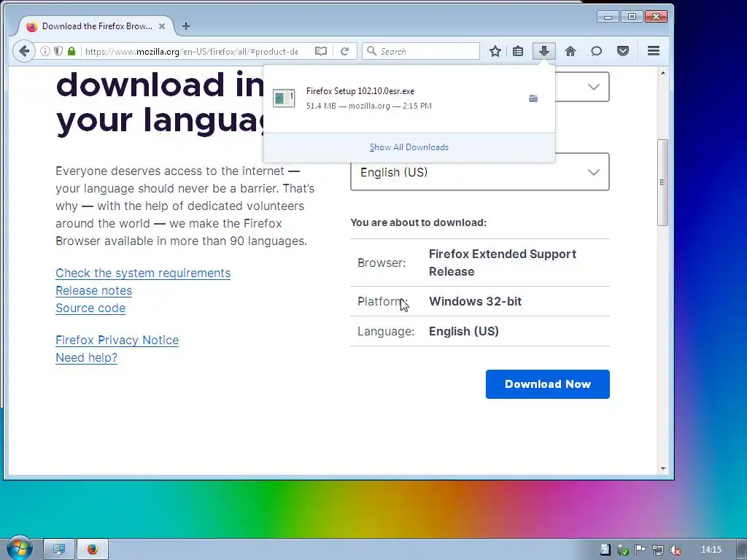Maximize the Firefox window
The image size is (747, 560).
click(632, 17)
